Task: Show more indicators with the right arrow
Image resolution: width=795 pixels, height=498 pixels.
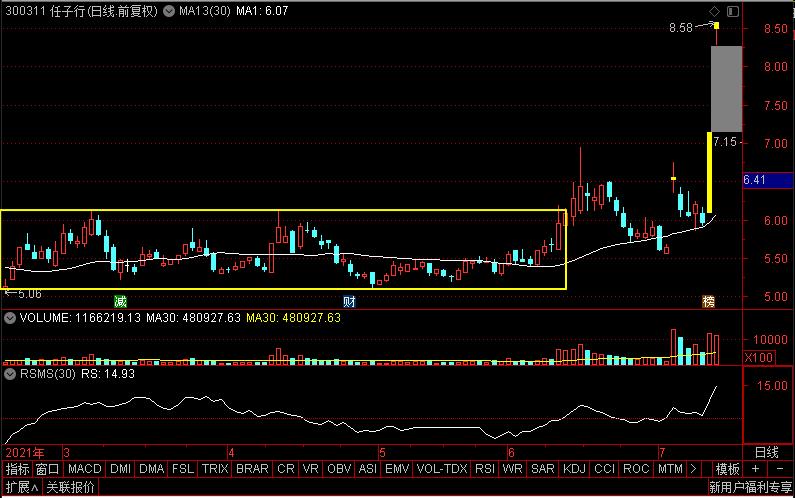Action: pyautogui.click(x=693, y=469)
